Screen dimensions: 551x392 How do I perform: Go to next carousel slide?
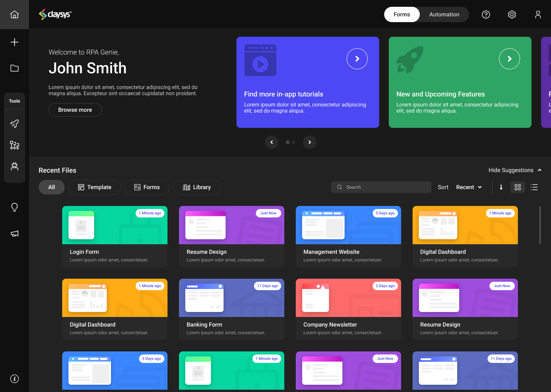[x=310, y=142]
